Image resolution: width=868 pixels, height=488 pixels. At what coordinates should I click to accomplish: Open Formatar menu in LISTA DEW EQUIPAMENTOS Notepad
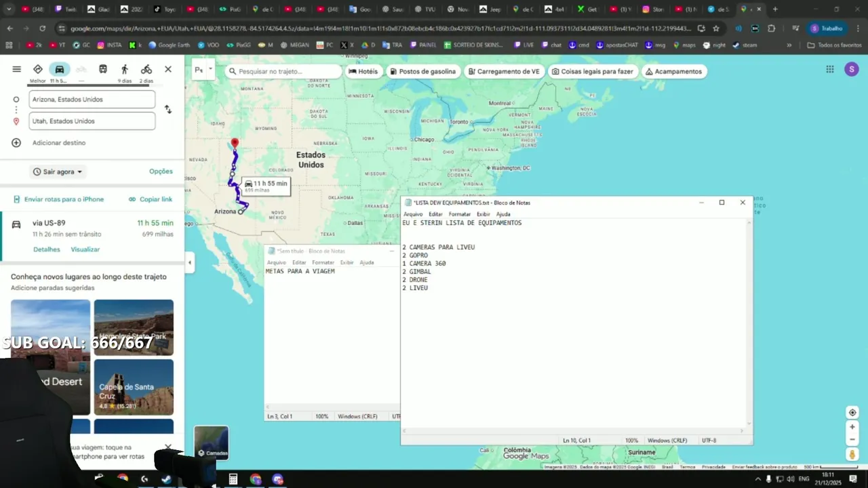pos(459,214)
